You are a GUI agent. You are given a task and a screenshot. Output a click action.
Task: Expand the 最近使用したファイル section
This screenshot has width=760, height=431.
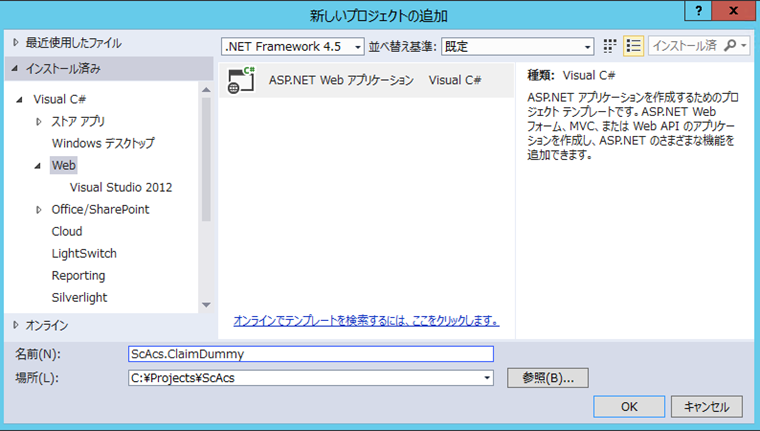(16, 43)
